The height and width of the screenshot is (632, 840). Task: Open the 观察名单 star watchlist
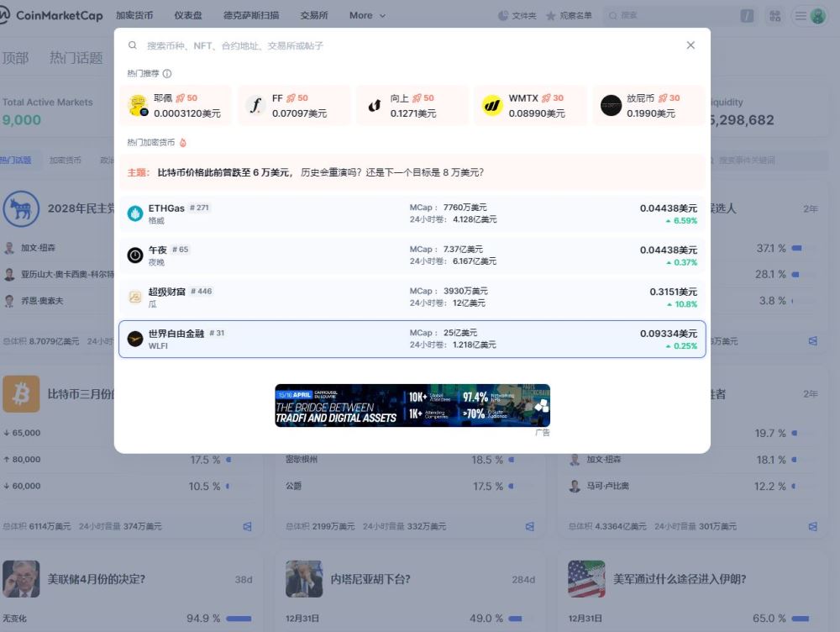pyautogui.click(x=569, y=15)
